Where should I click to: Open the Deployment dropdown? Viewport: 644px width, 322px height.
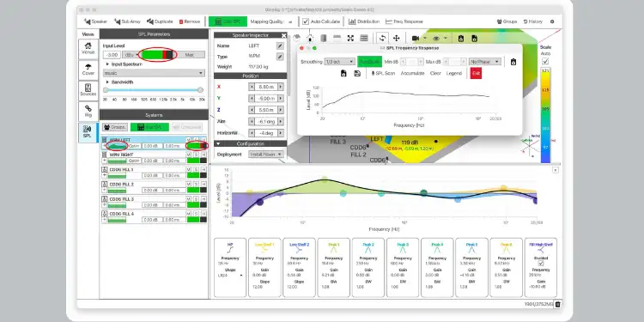[x=266, y=155]
